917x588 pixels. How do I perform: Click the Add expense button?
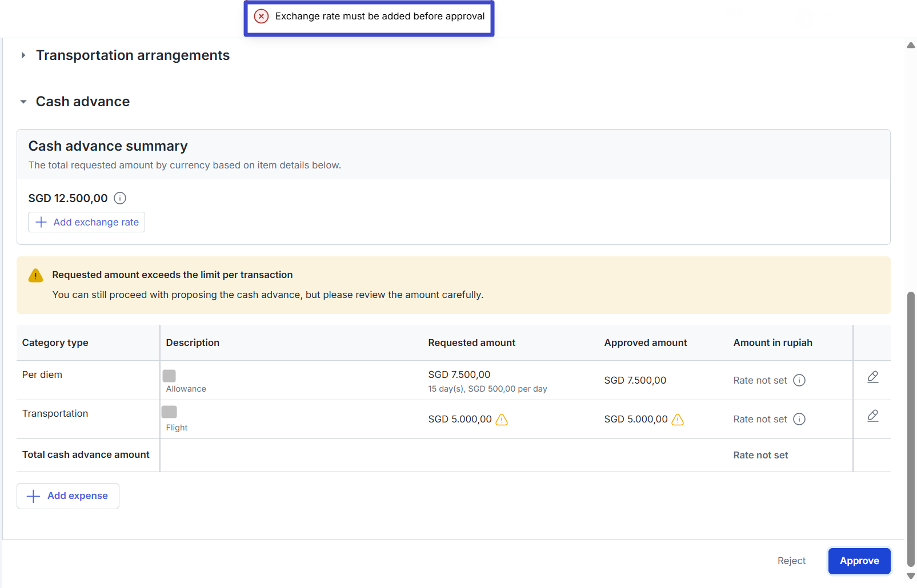[x=68, y=496]
